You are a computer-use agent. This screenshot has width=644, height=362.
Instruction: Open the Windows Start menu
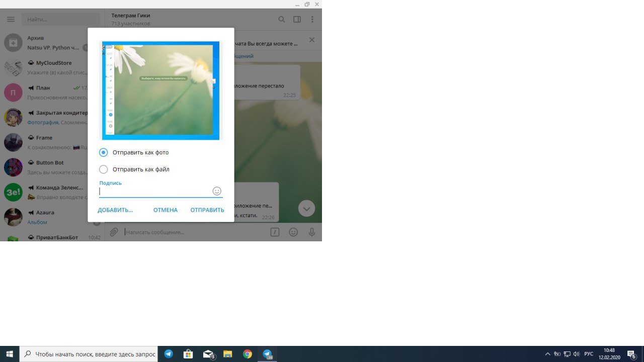tap(10, 354)
